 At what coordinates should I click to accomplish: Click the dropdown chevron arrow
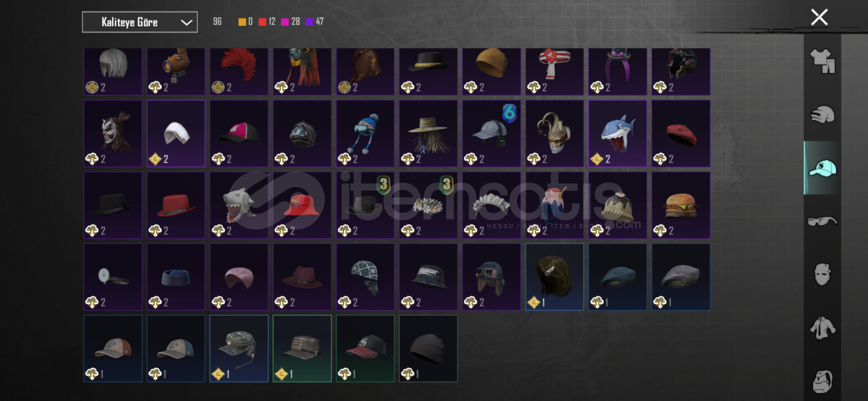point(186,23)
